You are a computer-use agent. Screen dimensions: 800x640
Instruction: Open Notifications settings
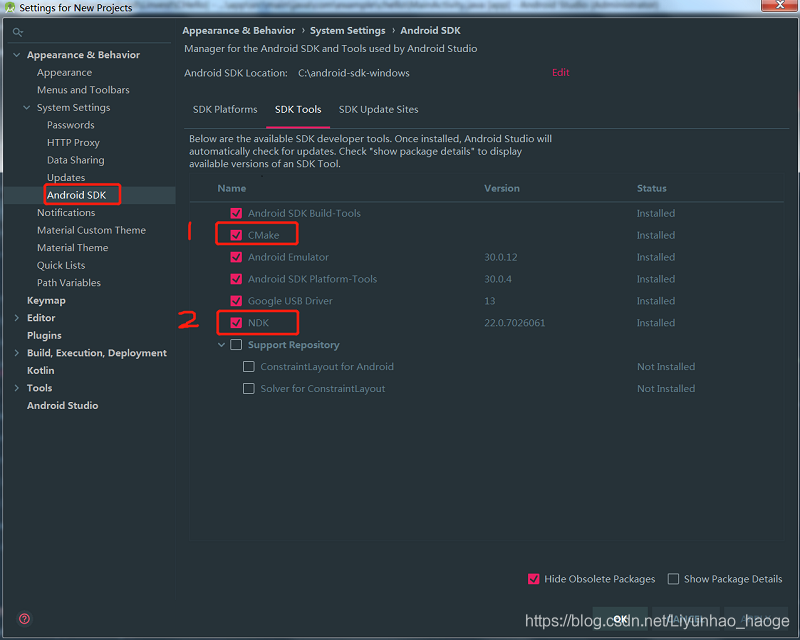[x=66, y=213]
